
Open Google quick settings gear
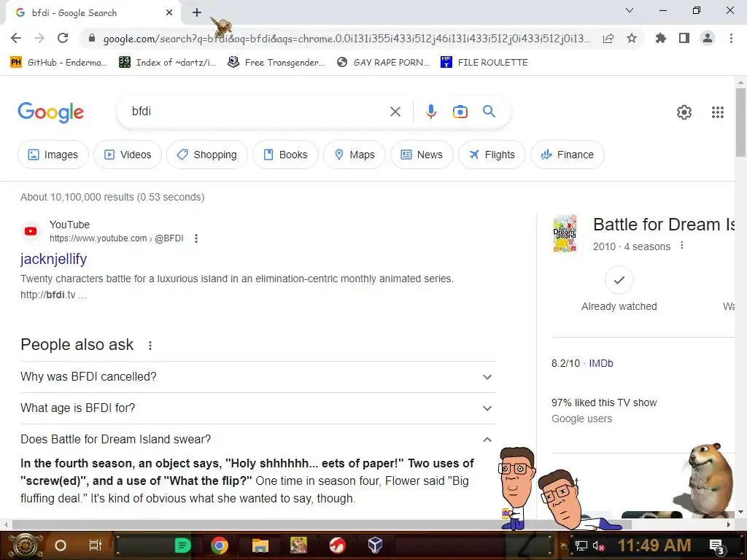click(x=684, y=112)
